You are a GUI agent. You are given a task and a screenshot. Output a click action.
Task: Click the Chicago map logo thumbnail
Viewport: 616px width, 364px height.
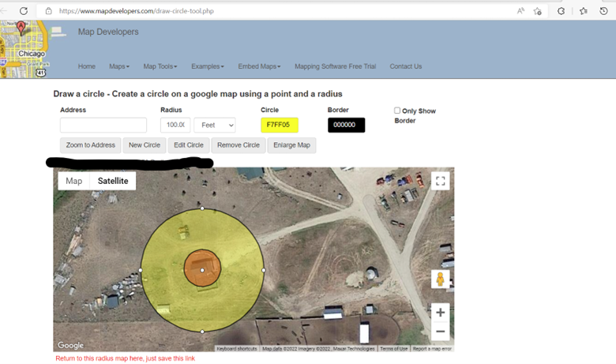23,49
